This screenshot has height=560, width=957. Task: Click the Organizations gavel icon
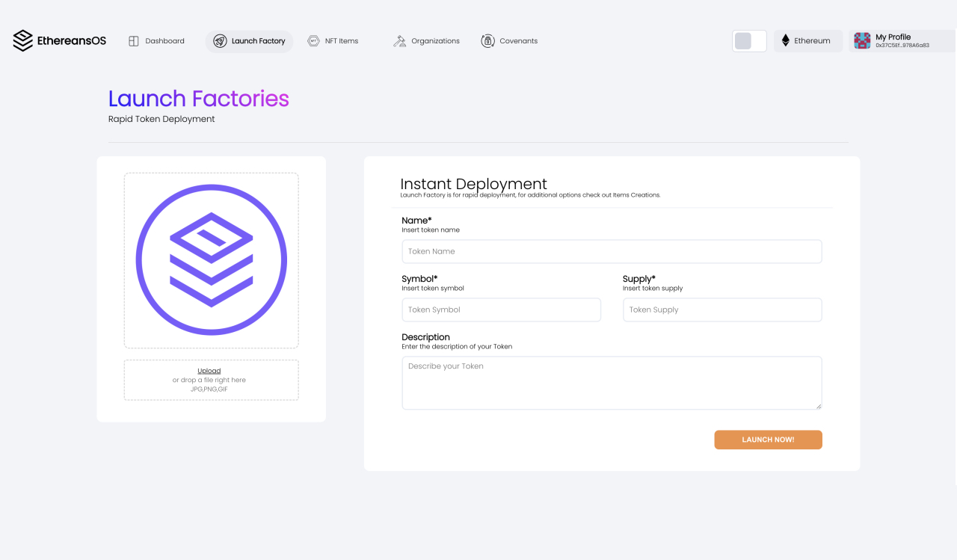399,40
